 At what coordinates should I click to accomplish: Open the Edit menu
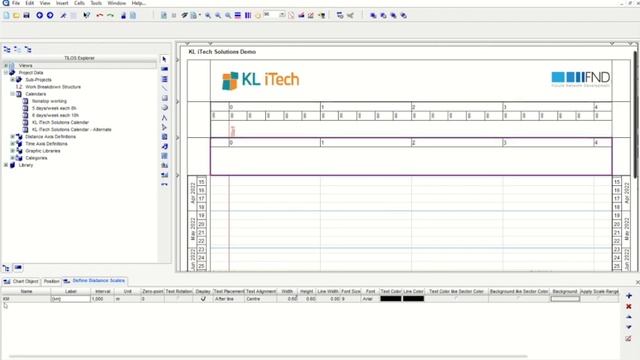(x=30, y=3)
